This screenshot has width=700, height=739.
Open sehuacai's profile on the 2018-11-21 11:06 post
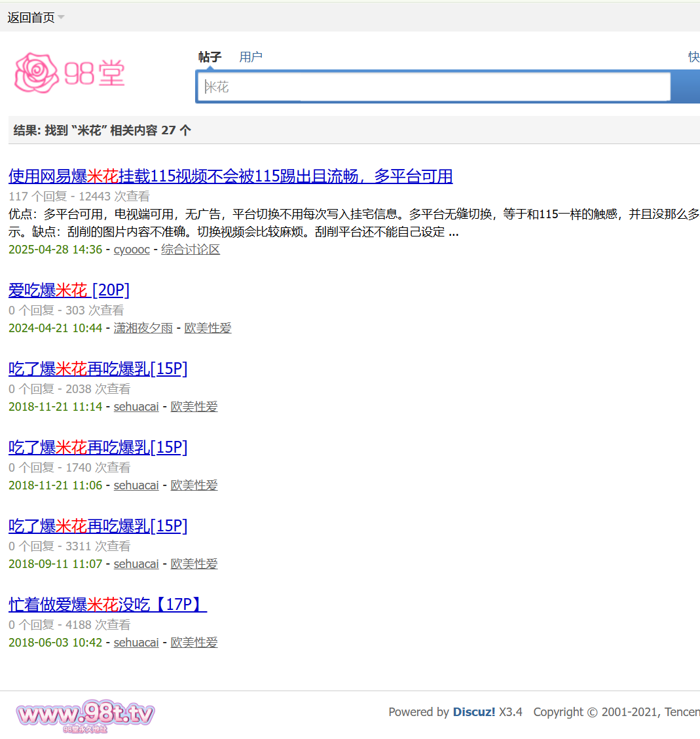(x=136, y=485)
